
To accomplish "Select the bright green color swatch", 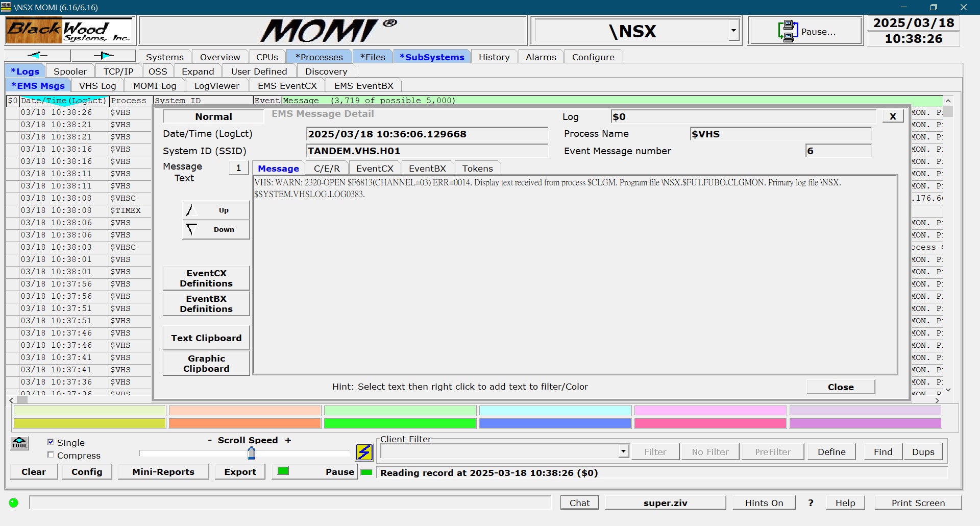I will (400, 423).
